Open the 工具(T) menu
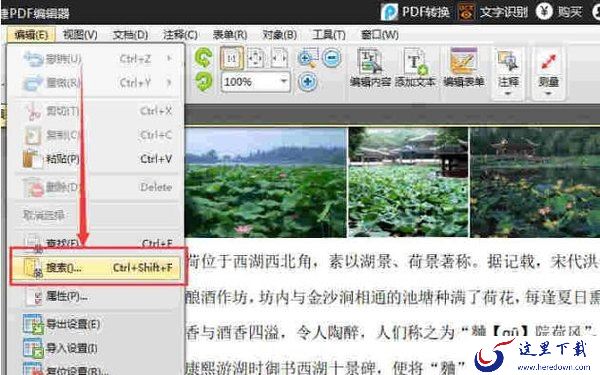Screen dimensions: 600x375 click(x=329, y=35)
